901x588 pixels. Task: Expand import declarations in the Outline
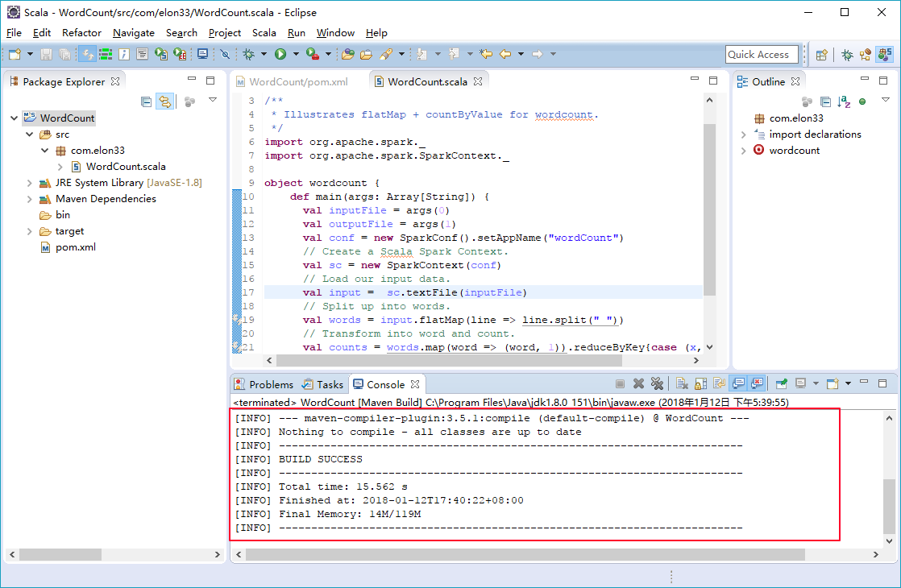tap(743, 135)
